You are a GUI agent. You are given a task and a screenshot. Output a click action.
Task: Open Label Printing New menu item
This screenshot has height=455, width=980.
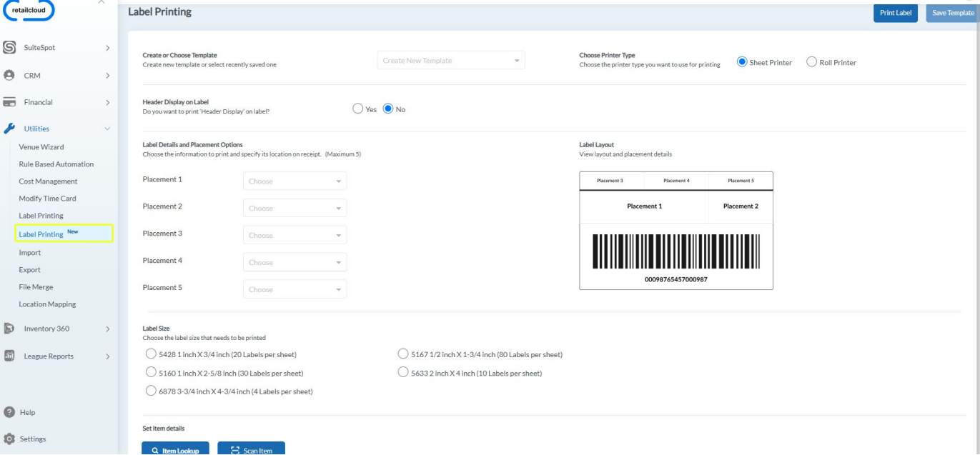coord(64,234)
